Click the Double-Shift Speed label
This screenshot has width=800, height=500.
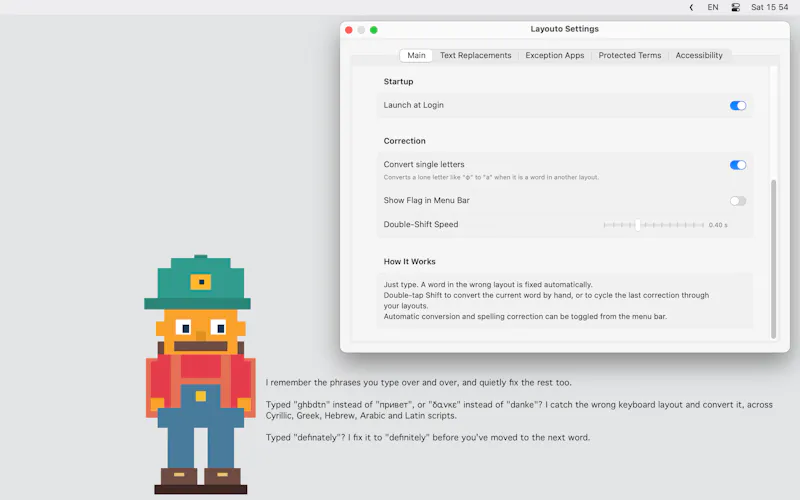pyautogui.click(x=421, y=224)
